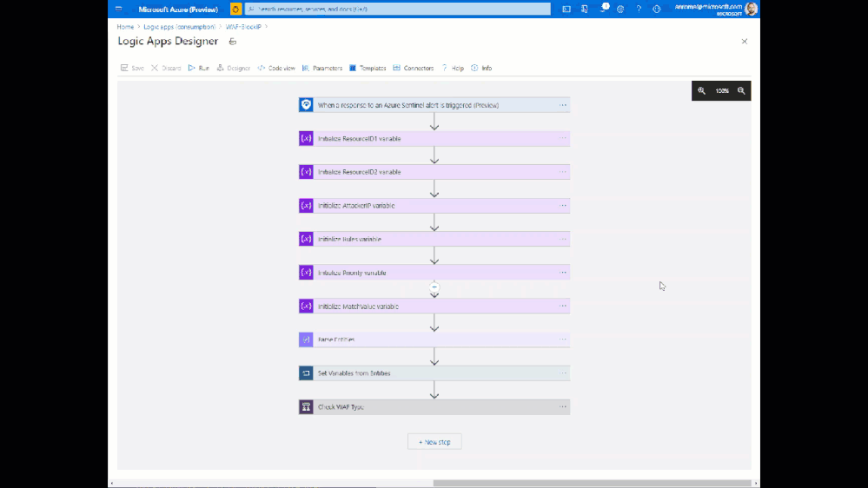Open Parameters from toolbar

pyautogui.click(x=322, y=68)
